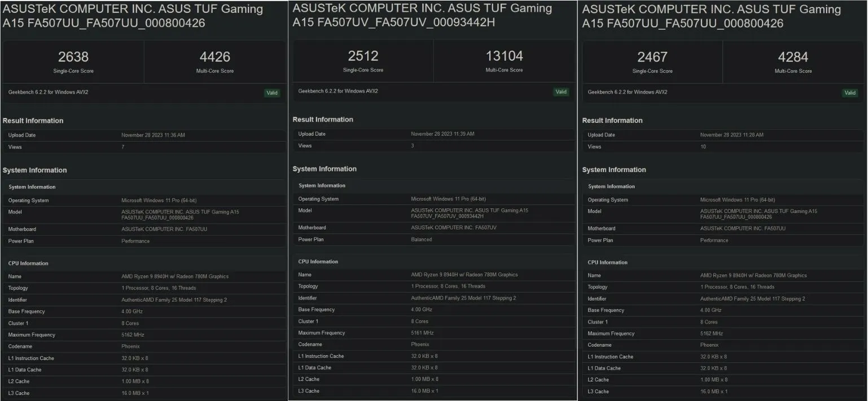This screenshot has width=868, height=401.
Task: Click the AMD Ryzen 9 8940H name in the 2512 result
Action: click(x=464, y=275)
